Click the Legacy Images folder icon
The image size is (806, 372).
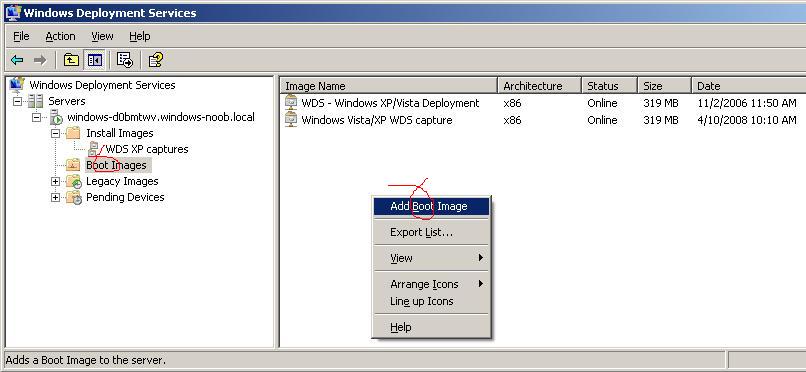click(x=74, y=181)
